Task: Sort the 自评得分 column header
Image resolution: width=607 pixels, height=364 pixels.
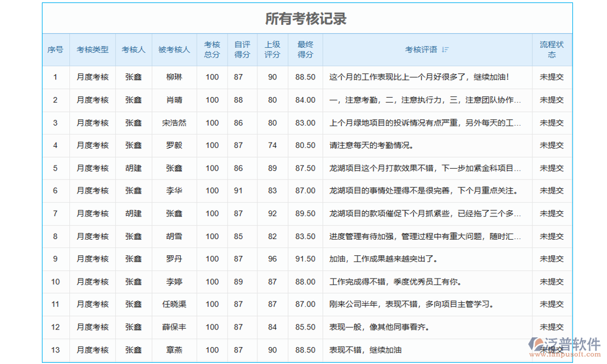Action: tap(242, 50)
